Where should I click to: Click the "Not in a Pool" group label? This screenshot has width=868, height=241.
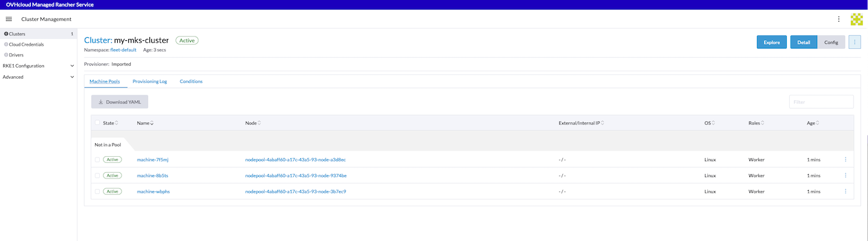[x=107, y=144]
